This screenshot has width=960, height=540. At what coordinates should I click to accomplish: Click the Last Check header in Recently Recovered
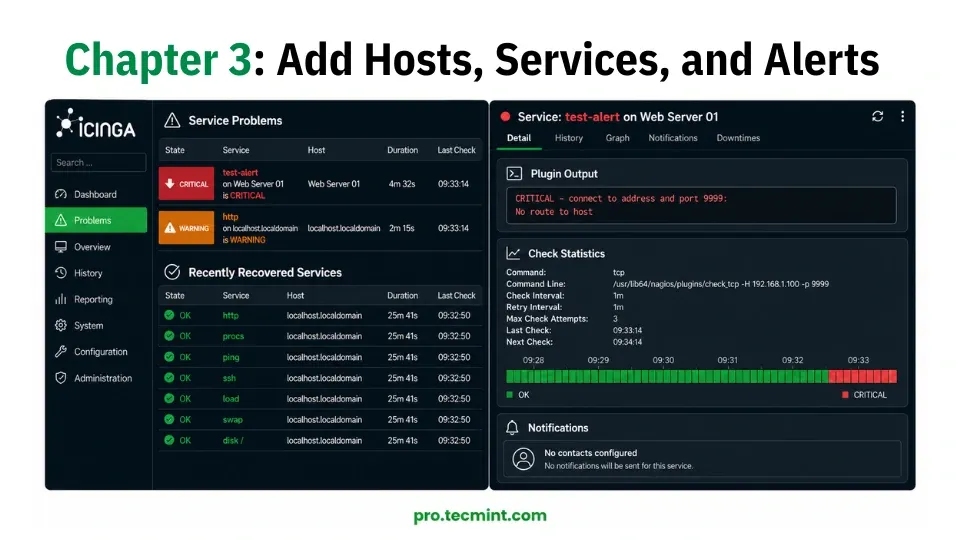tap(456, 296)
